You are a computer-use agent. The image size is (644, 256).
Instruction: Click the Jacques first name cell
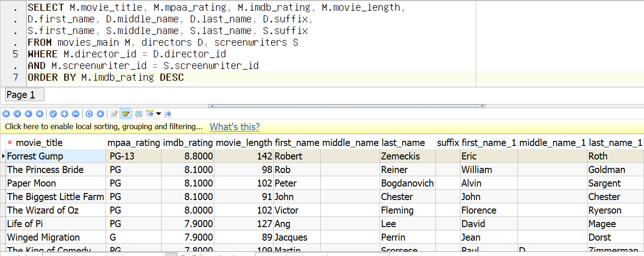(x=297, y=237)
